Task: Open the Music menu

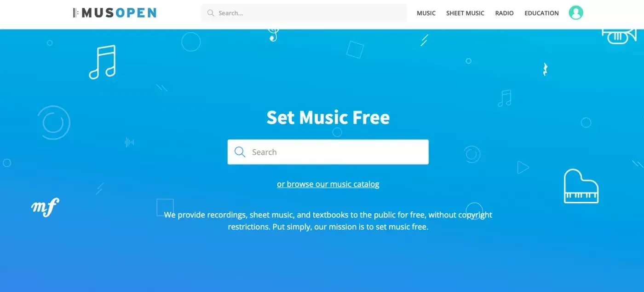Action: [x=426, y=13]
